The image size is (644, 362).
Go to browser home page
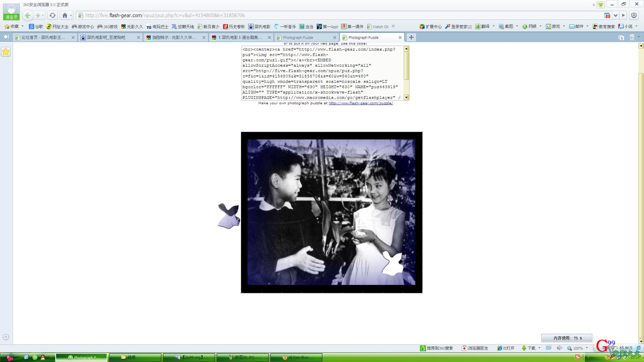pyautogui.click(x=65, y=15)
